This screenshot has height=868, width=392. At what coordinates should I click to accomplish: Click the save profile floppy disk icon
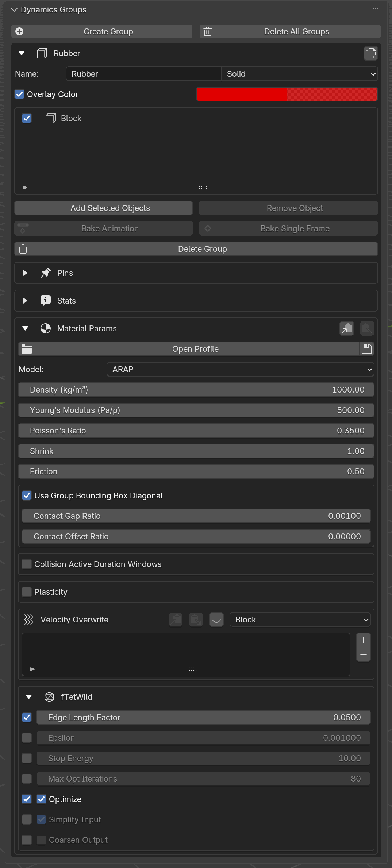click(x=367, y=349)
